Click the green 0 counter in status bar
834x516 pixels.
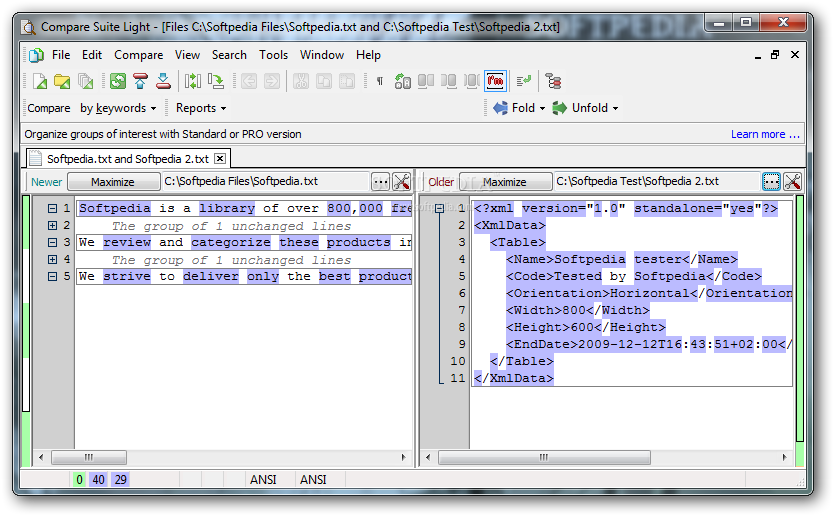(79, 479)
